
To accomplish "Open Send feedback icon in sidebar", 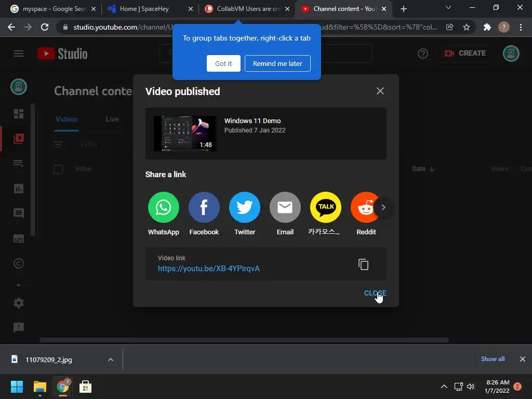I will coord(19,327).
